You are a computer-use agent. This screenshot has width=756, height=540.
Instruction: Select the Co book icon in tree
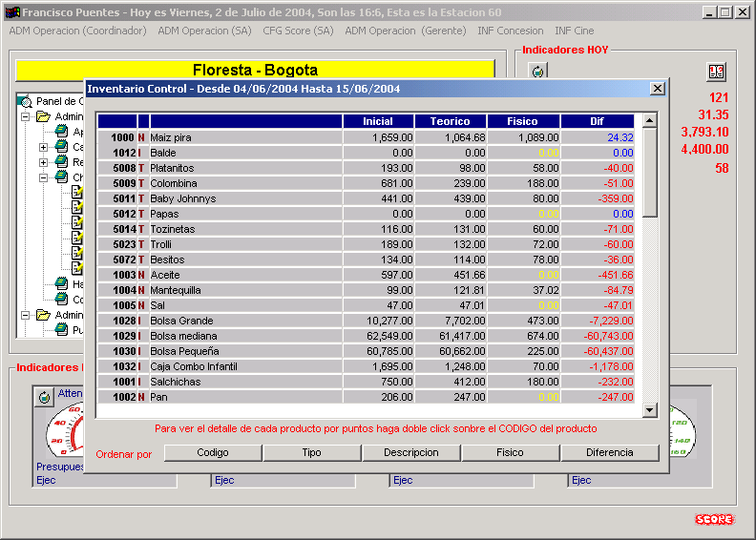[x=61, y=299]
